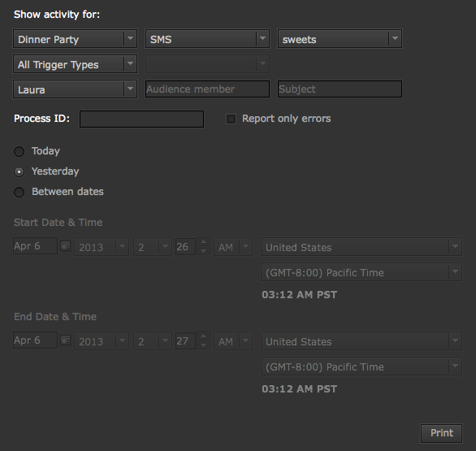The width and height of the screenshot is (476, 451).
Task: Decrease the start time minutes with down arrow
Action: [x=203, y=251]
